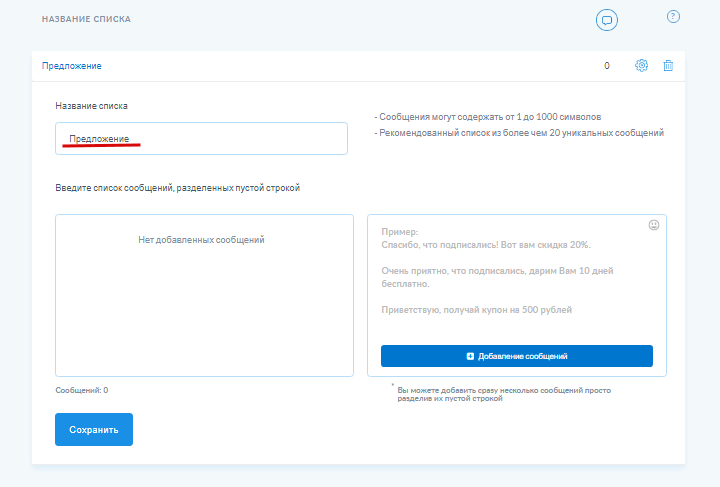Open the help question mark icon
720x487 pixels.
coord(673,17)
